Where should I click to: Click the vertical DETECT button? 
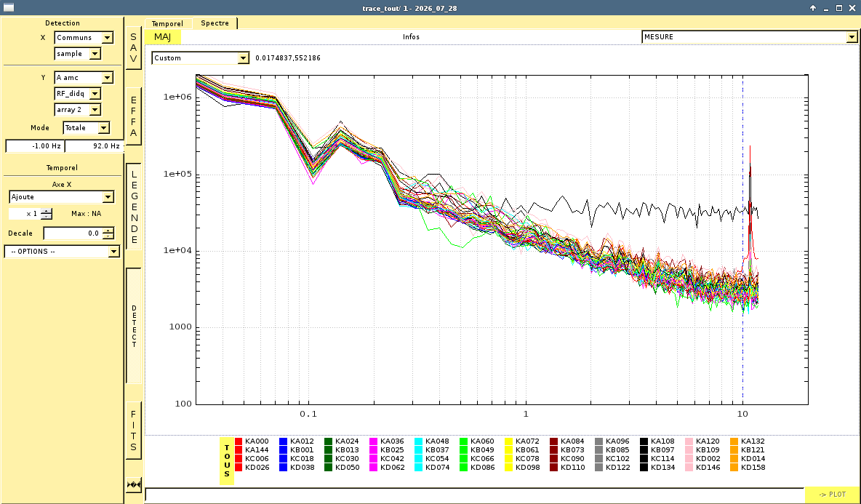pos(134,326)
